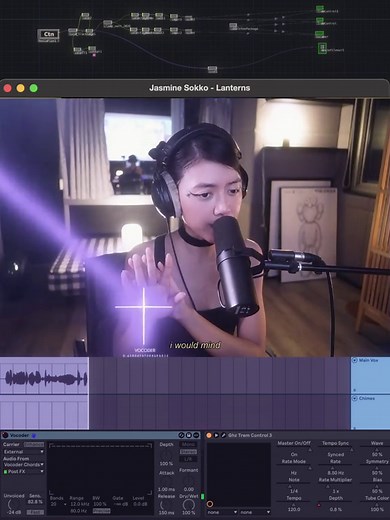Click the Range upper value 12.0 kHz

pyautogui.click(x=79, y=504)
